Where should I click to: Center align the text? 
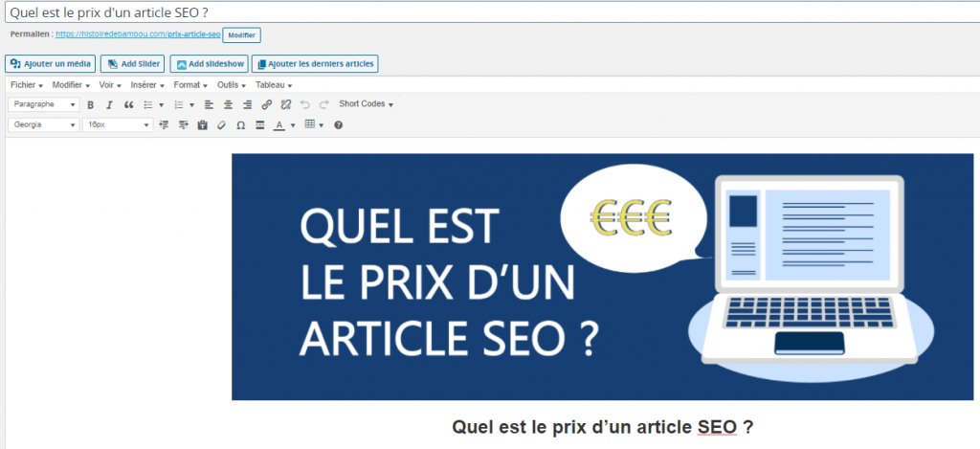[229, 105]
